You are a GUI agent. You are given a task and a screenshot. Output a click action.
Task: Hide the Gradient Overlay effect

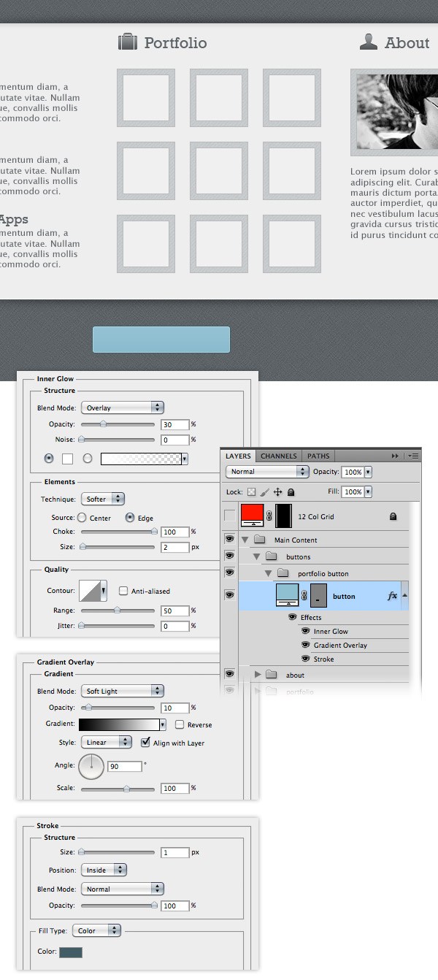pos(305,645)
